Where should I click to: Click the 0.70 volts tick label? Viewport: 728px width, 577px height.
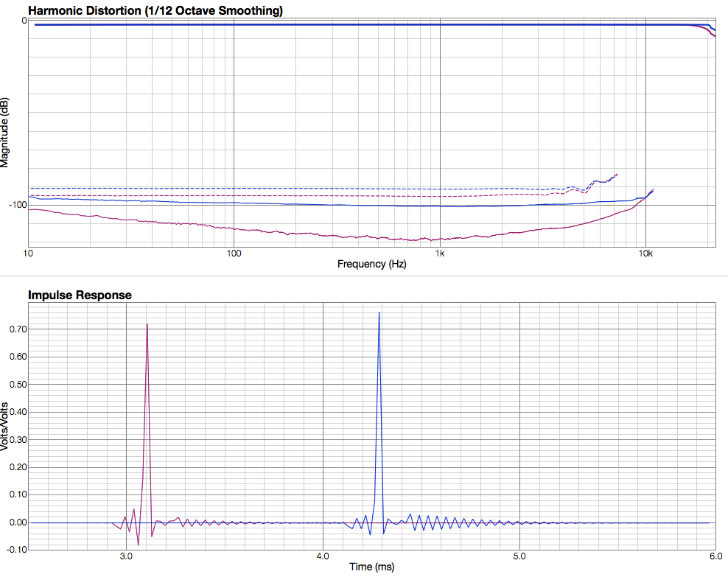[18, 329]
